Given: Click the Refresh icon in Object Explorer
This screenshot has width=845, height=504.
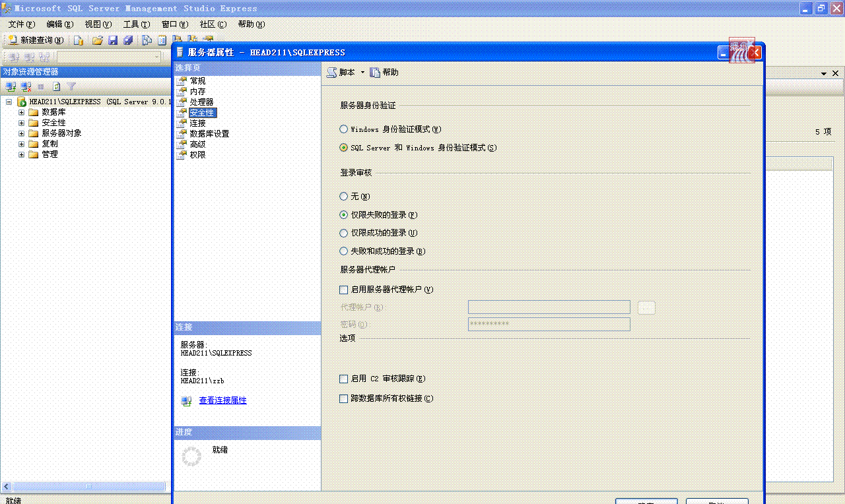Looking at the screenshot, I should coord(56,86).
